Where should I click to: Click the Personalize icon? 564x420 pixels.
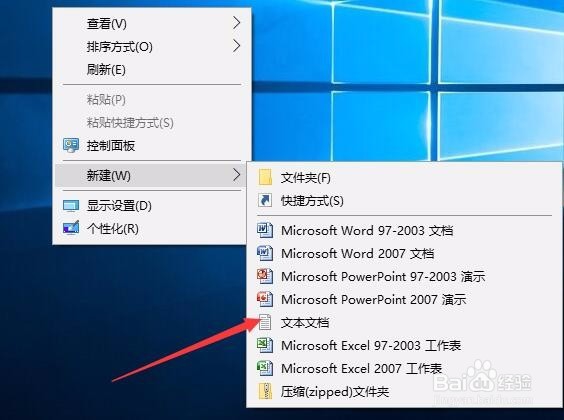click(x=71, y=228)
